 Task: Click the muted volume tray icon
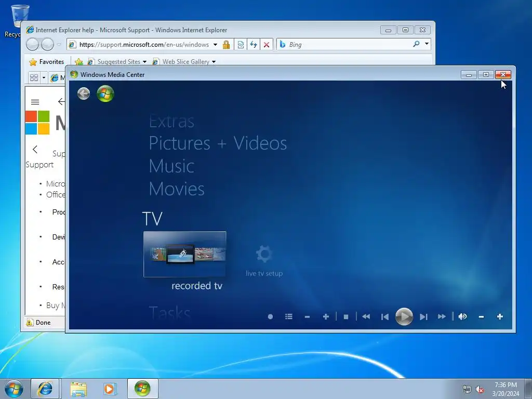point(480,389)
